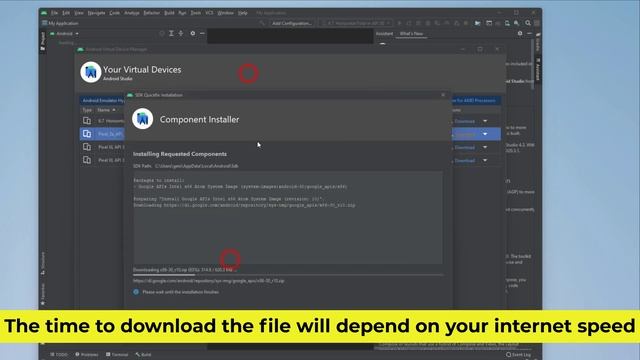Open the View menu
This screenshot has width=640, height=360.
click(79, 13)
